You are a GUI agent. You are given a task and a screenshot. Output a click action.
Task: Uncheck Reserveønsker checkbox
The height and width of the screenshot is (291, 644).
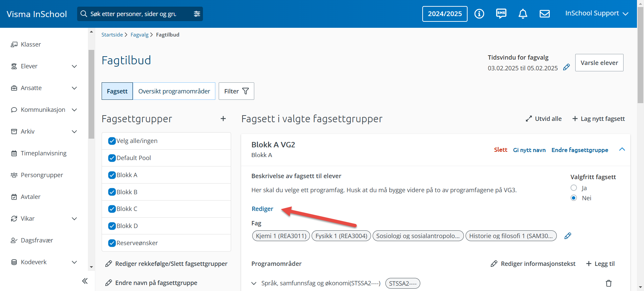[112, 243]
